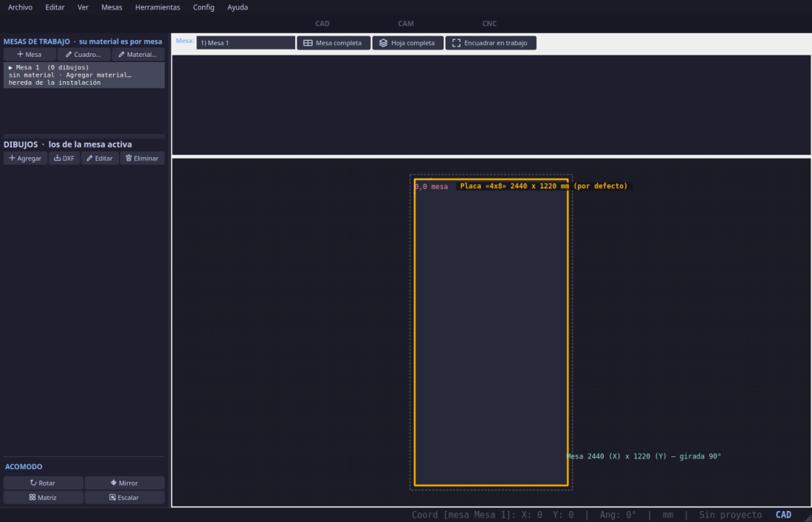Screen dimensions: 812x522
Task: Click the "Sin proyecto" status entry
Action: 730,515
